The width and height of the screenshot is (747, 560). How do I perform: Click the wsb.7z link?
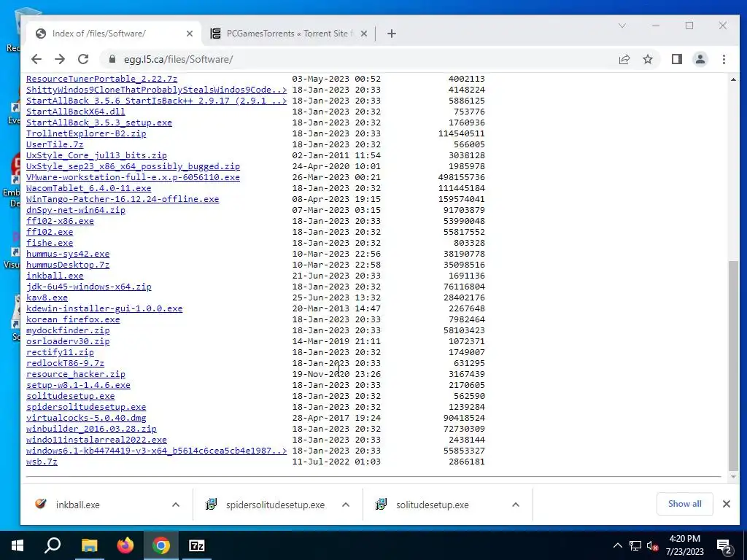pos(42,462)
